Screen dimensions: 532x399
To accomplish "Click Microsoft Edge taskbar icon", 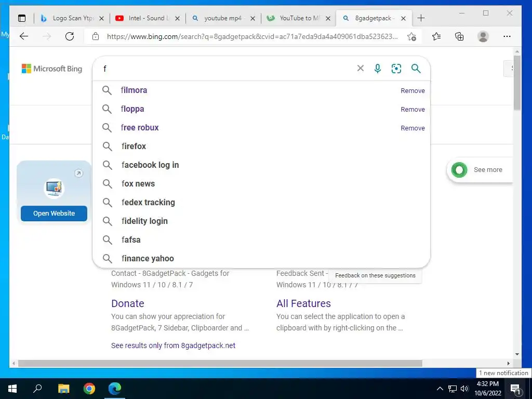I will [115, 389].
